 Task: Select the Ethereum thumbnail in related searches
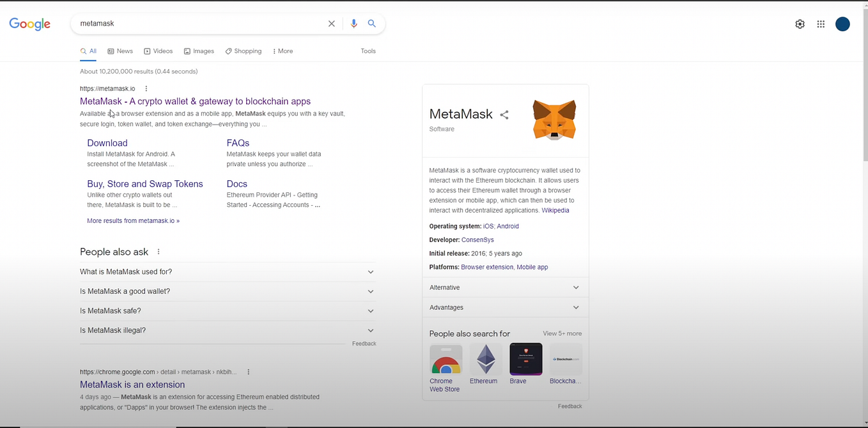coord(486,364)
